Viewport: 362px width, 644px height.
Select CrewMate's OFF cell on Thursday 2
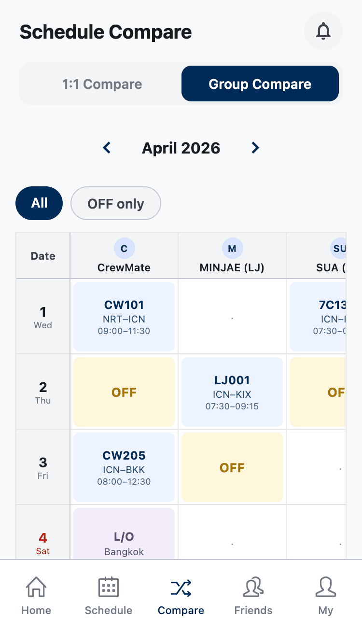pyautogui.click(x=124, y=392)
